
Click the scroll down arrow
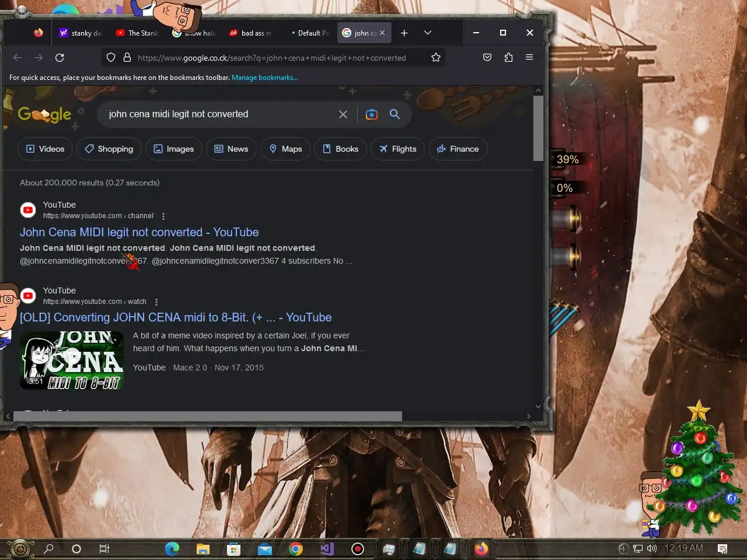click(x=538, y=407)
